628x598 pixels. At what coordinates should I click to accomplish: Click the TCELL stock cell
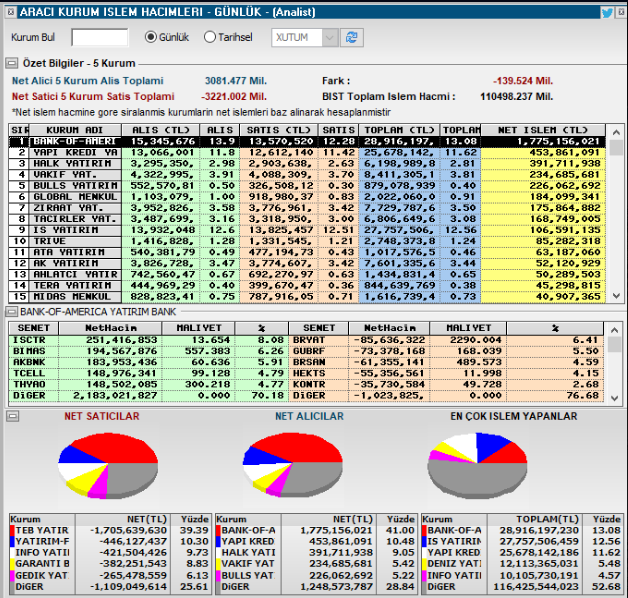coord(34,373)
